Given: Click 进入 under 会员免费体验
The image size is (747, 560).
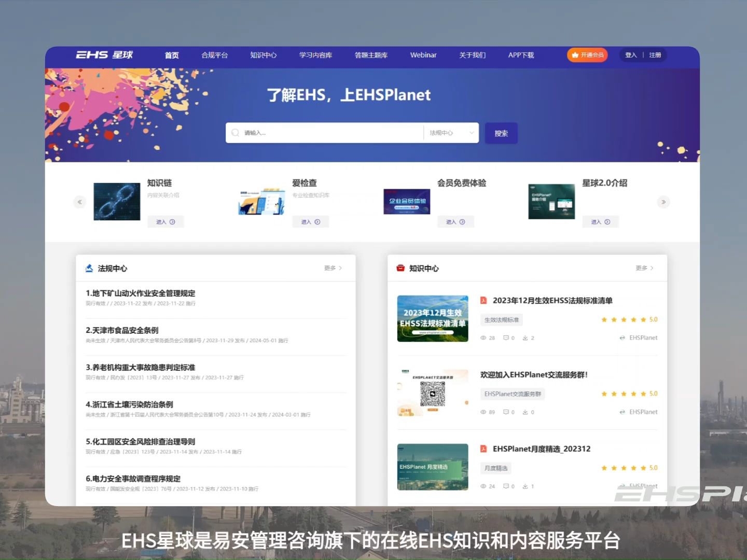Looking at the screenshot, I should tap(455, 222).
